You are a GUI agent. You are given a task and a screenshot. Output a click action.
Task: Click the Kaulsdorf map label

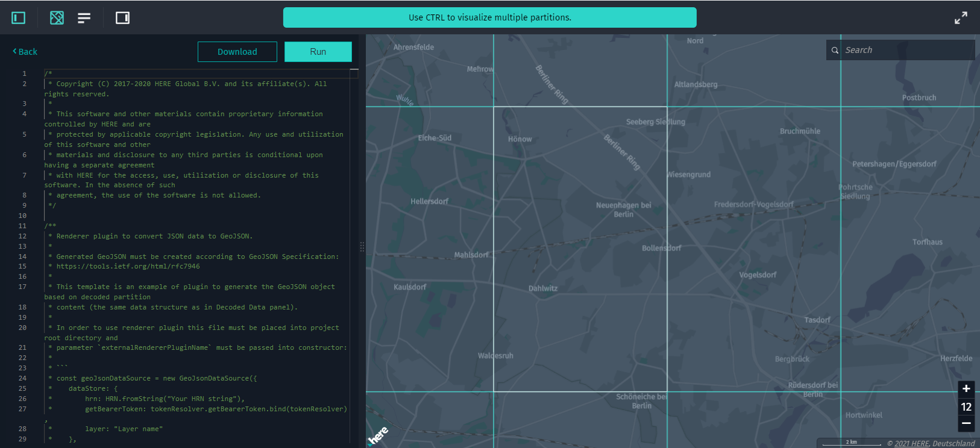(x=410, y=287)
